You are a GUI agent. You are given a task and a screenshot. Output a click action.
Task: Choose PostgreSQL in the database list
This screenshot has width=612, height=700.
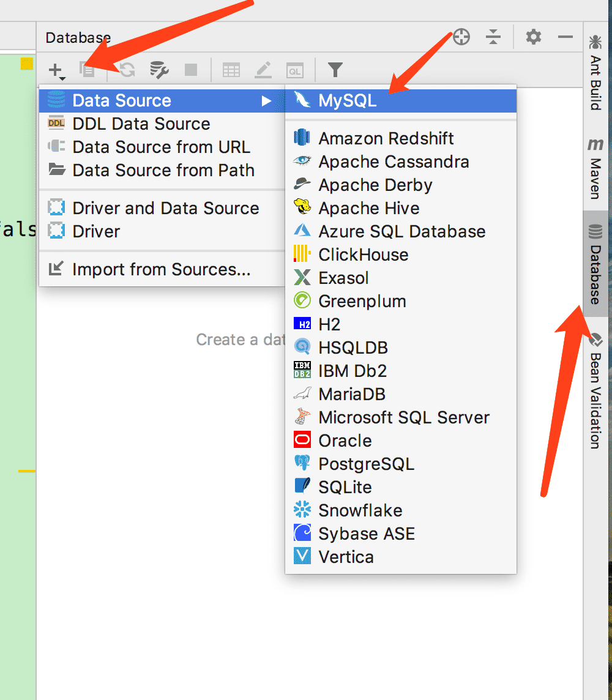(x=366, y=464)
